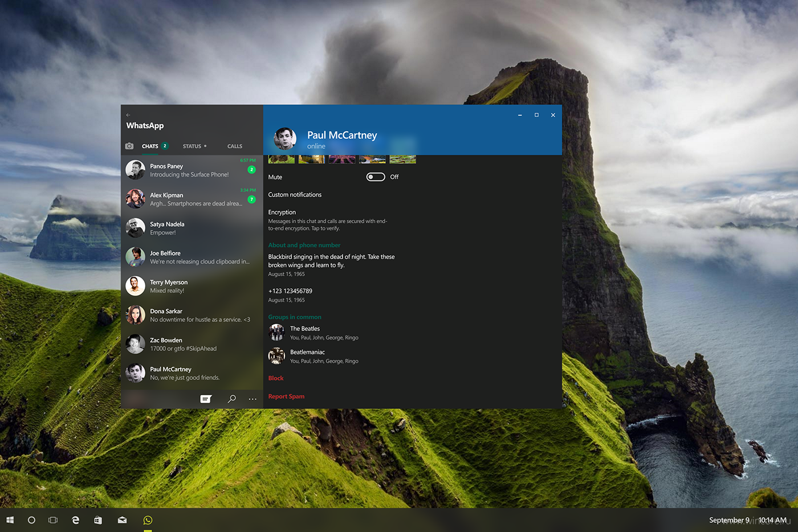Open the taskbar clock showing 10:14 AM
Image resolution: width=798 pixels, height=532 pixels.
click(x=772, y=520)
